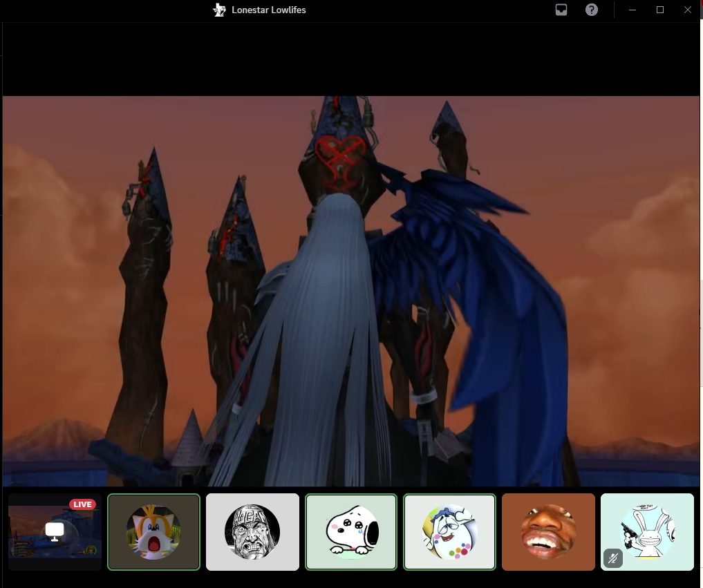The image size is (703, 588).
Task: Open the Discord inbox icon
Action: (x=561, y=10)
